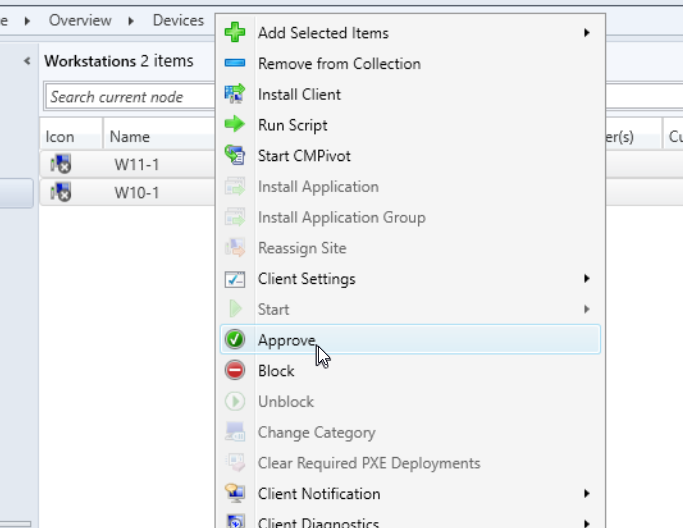Click the green checkmark Approve icon

click(235, 340)
